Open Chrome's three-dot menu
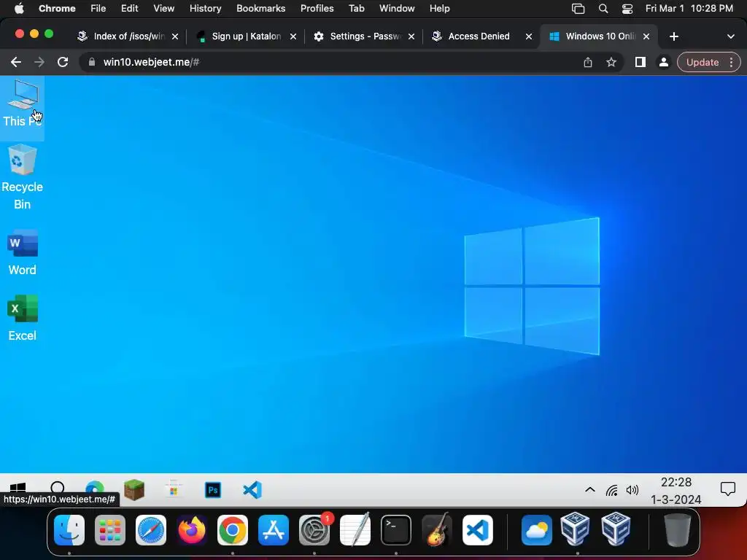 point(731,62)
